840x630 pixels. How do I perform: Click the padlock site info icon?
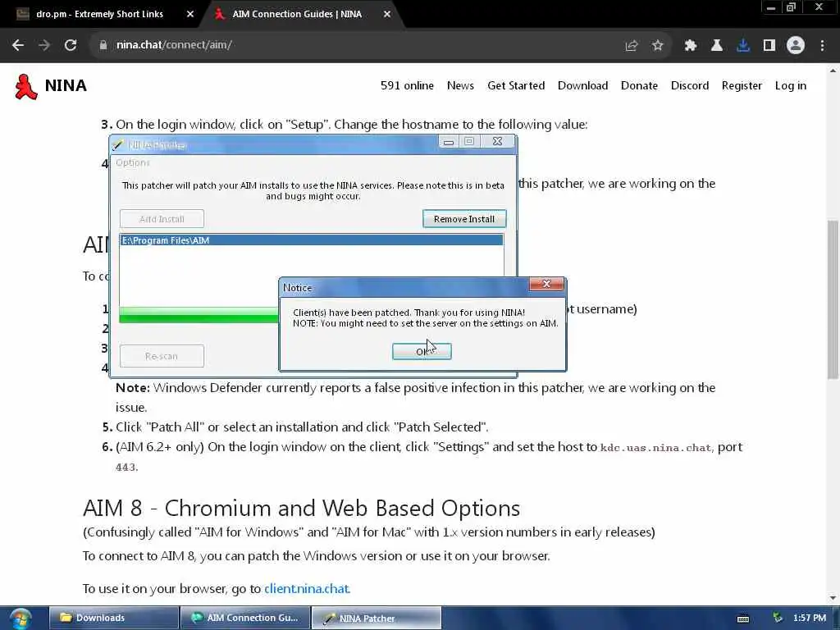pyautogui.click(x=103, y=45)
